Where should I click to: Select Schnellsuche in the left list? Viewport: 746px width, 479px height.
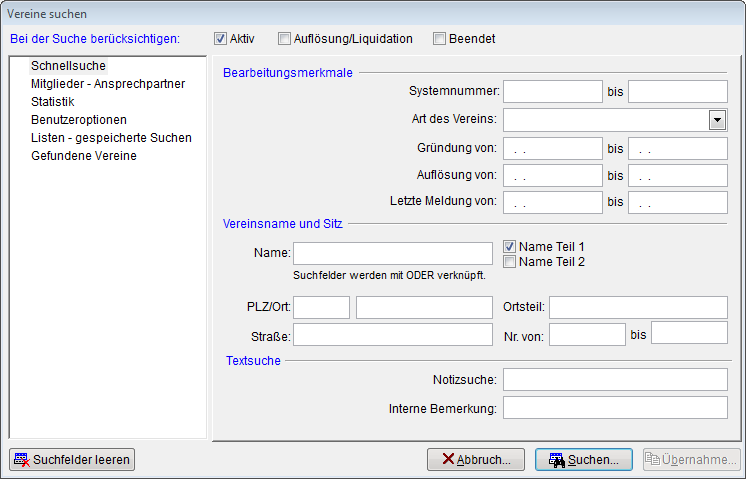[x=68, y=66]
